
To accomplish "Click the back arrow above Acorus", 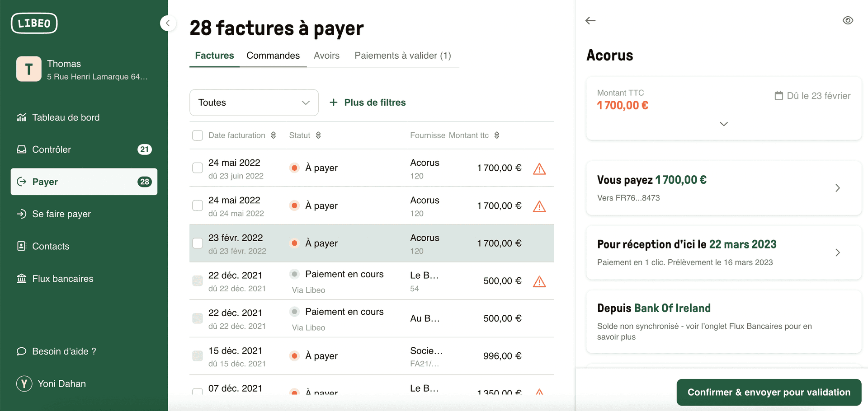I will (x=590, y=20).
